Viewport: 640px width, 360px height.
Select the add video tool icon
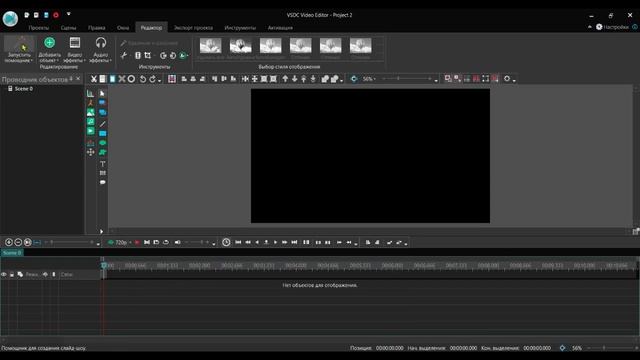click(x=90, y=131)
